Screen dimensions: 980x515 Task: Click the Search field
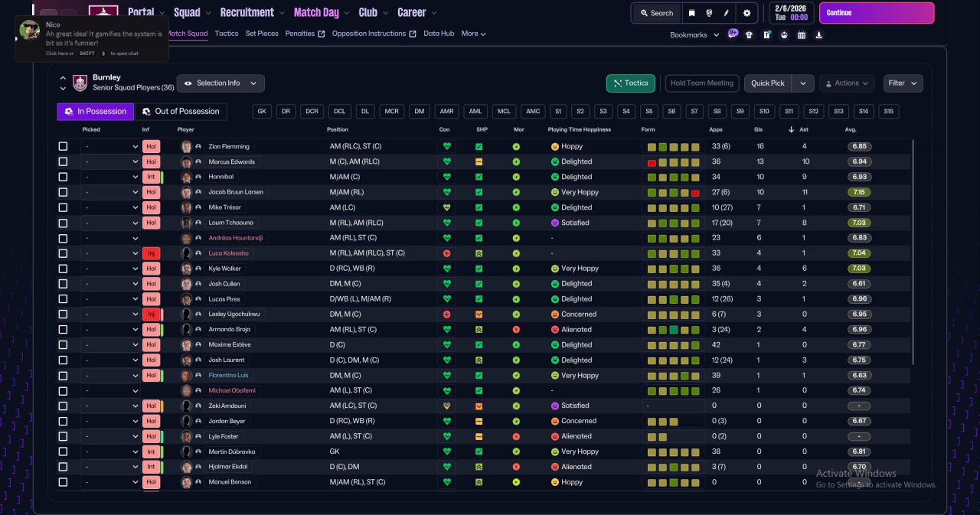(656, 13)
